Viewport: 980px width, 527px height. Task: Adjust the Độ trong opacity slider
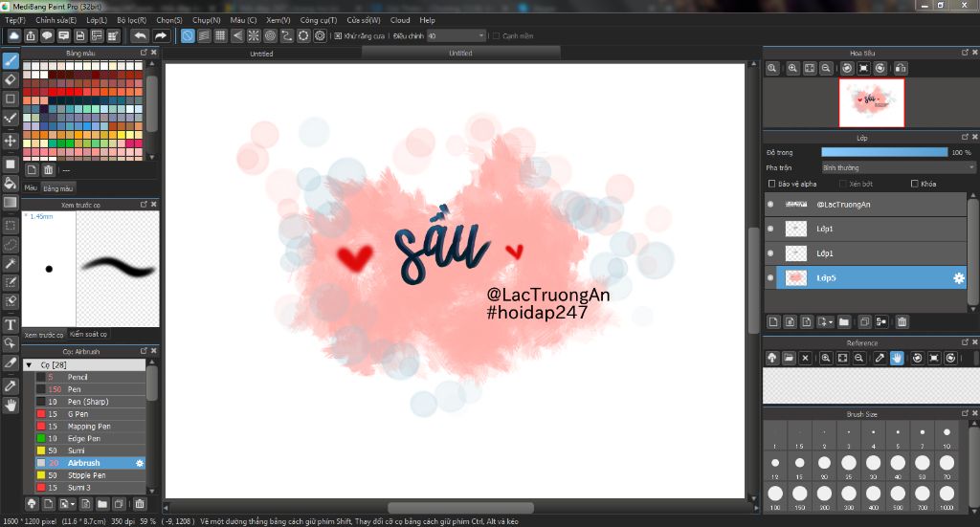pos(884,152)
